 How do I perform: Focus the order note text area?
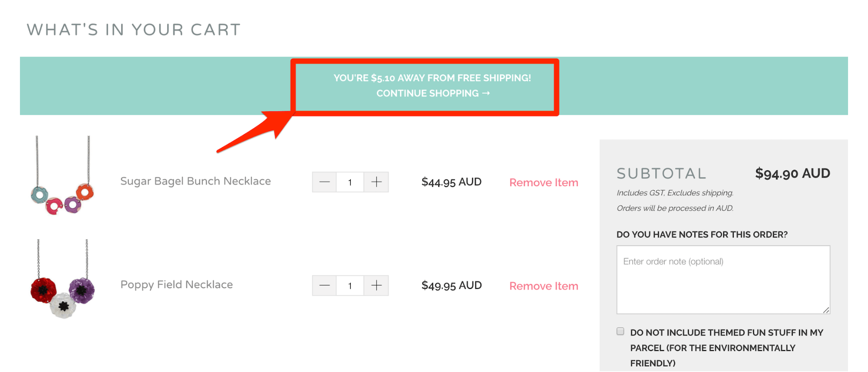coord(723,280)
